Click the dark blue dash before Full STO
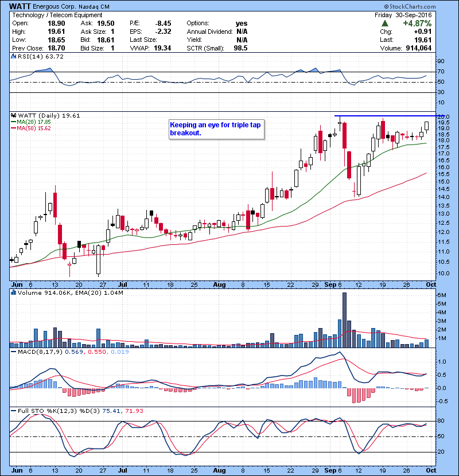 [13, 411]
